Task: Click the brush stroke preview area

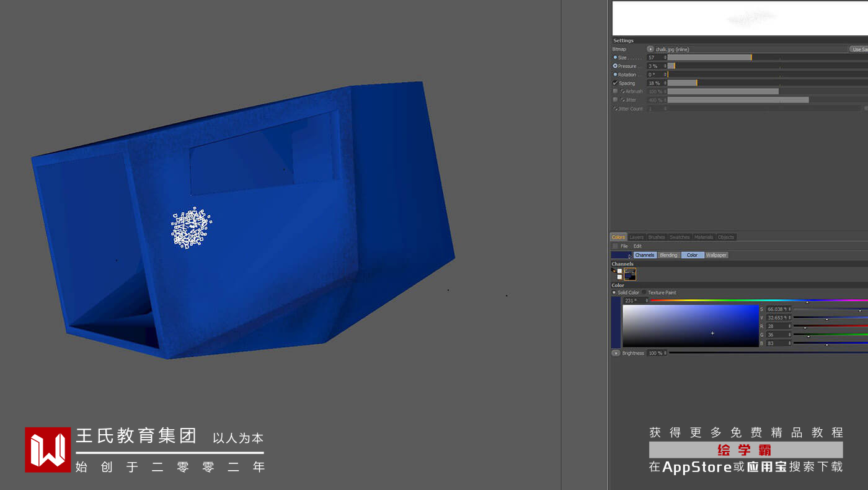Action: coord(740,18)
